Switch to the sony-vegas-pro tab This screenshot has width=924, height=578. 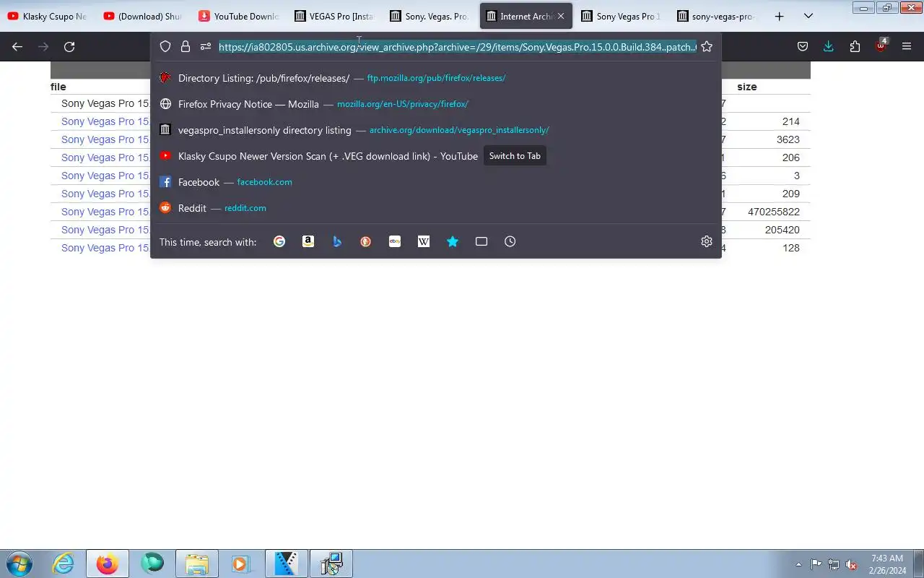click(716, 16)
